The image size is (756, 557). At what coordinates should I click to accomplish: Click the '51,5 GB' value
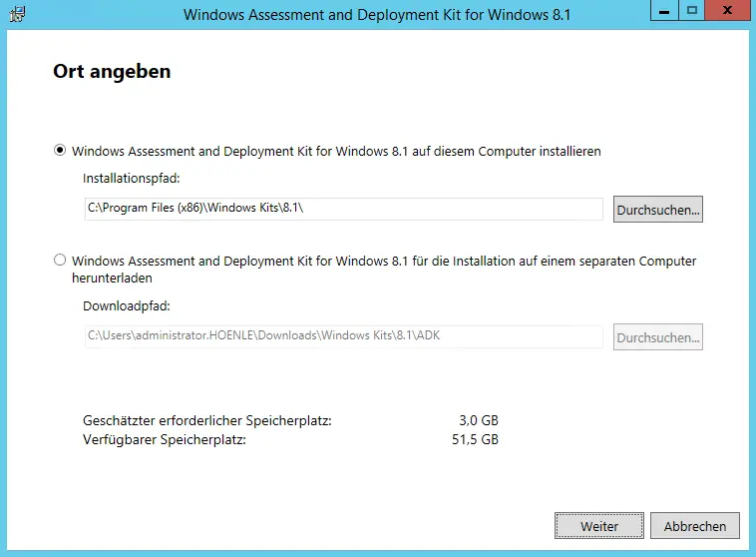(475, 439)
